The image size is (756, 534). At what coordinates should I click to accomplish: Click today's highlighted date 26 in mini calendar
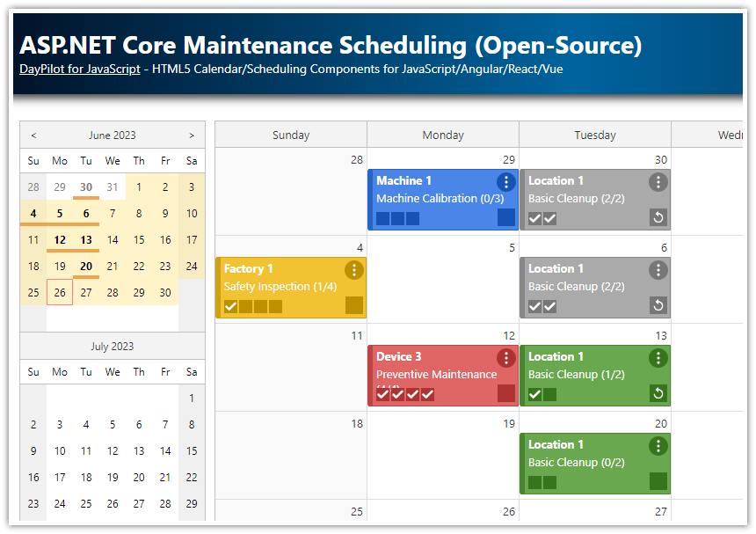59,292
